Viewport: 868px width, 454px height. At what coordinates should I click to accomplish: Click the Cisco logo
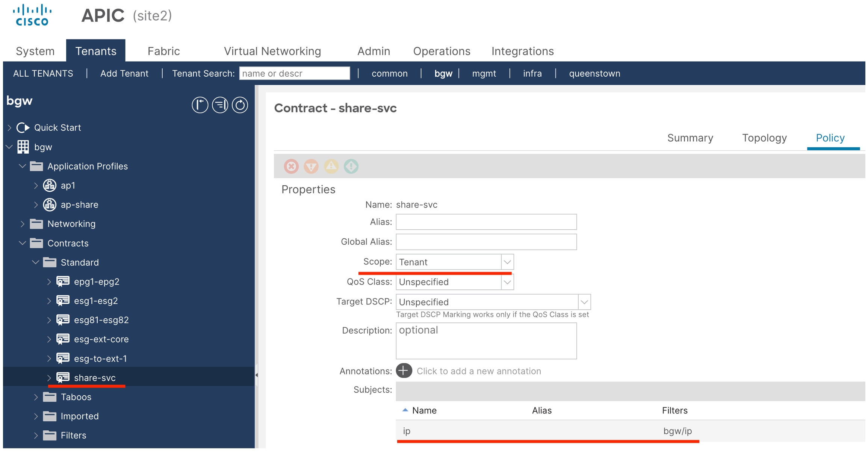tap(32, 15)
